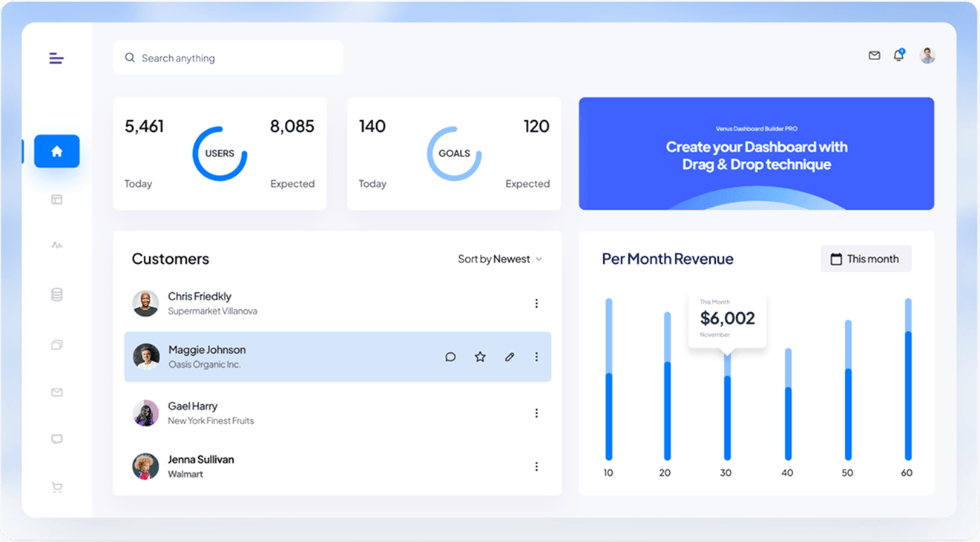This screenshot has width=980, height=542.
Task: Open the shopping cart sidebar icon
Action: click(x=57, y=487)
